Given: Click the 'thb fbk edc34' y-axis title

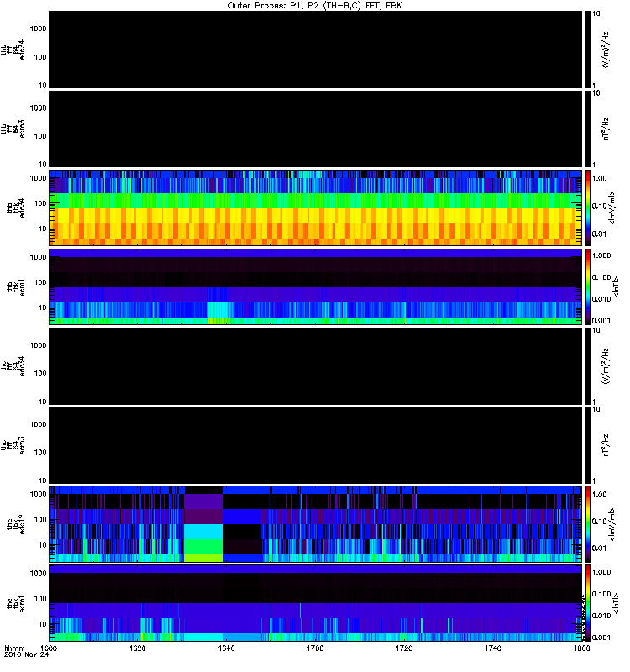Looking at the screenshot, I should click(15, 207).
